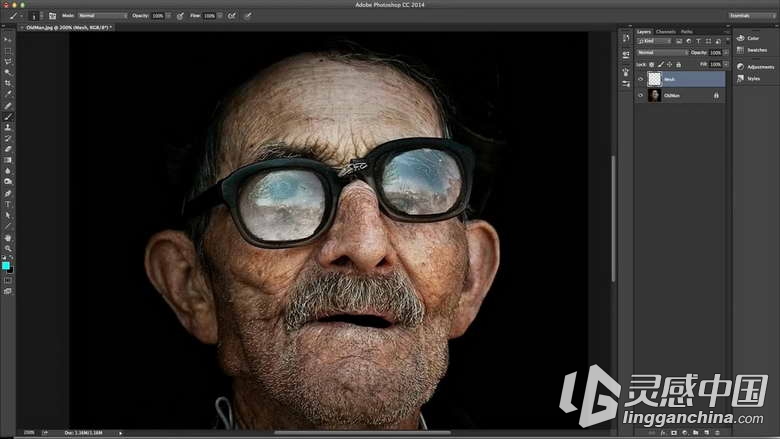Open the Color panel

coord(749,38)
